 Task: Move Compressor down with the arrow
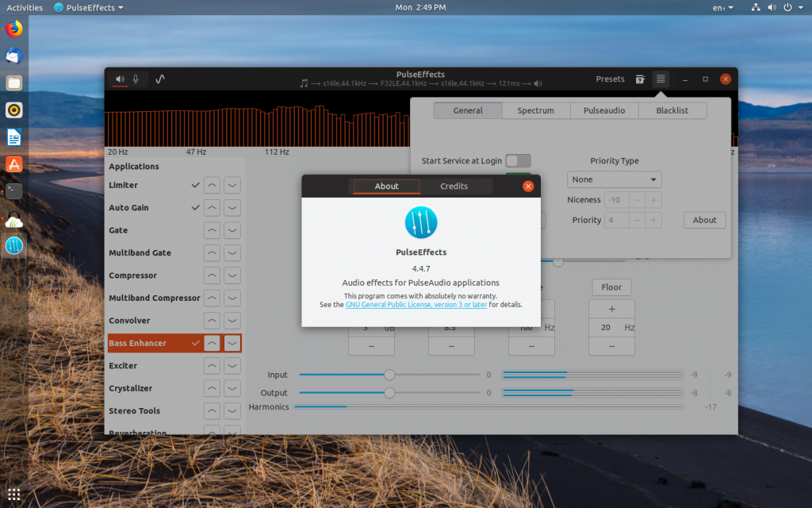232,276
